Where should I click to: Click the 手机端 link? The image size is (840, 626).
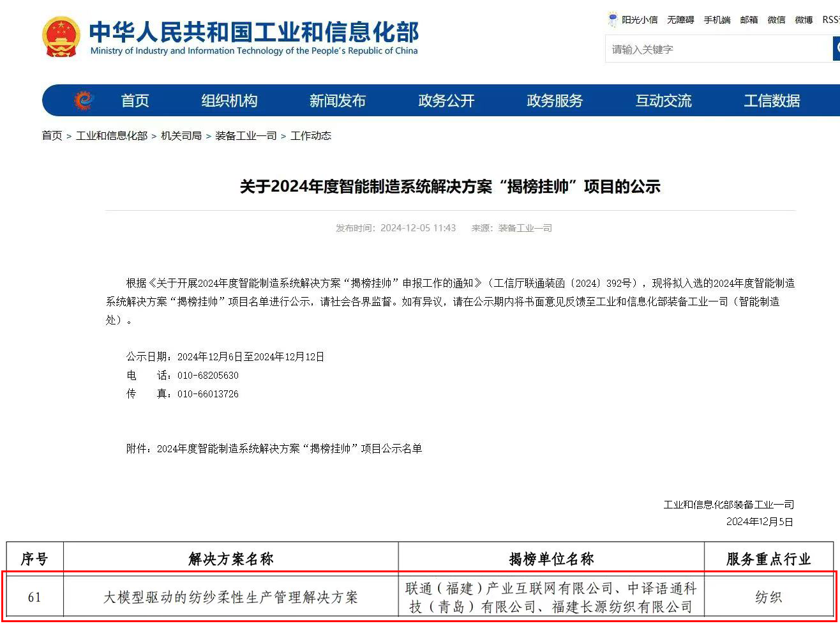[x=717, y=20]
